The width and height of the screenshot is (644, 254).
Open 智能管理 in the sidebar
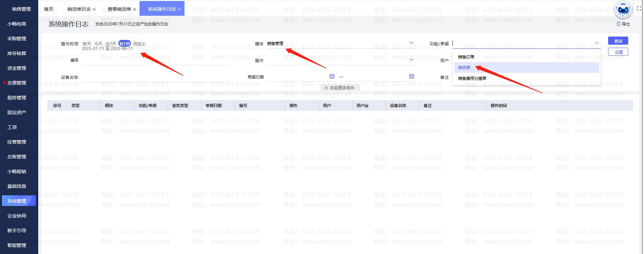point(17,245)
